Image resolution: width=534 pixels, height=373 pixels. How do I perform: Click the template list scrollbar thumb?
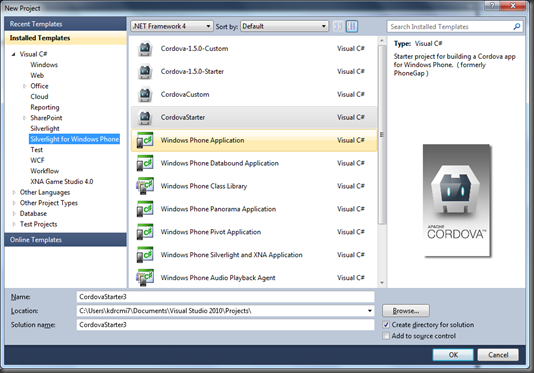click(x=382, y=134)
